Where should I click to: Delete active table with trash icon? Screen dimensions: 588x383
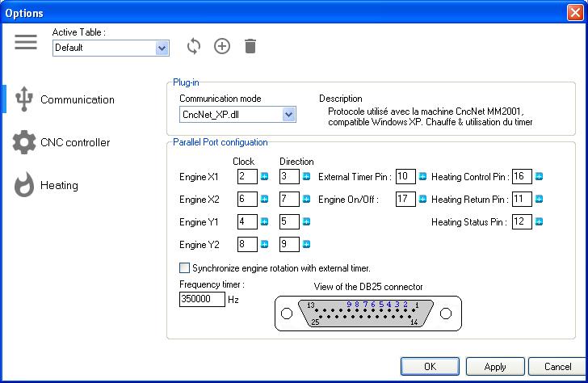coord(250,46)
